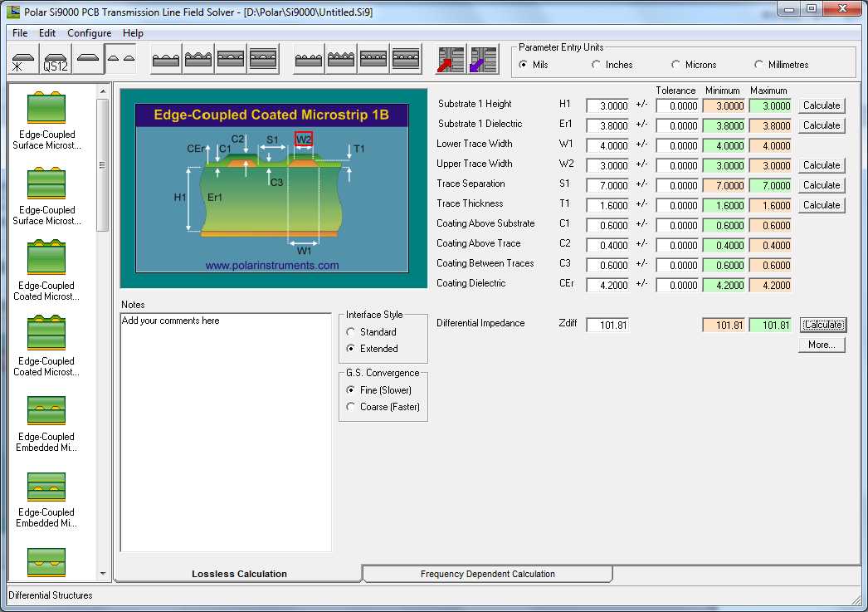The width and height of the screenshot is (868, 612).
Task: Choose the three-bump surface coplanar structure icon
Action: click(165, 59)
